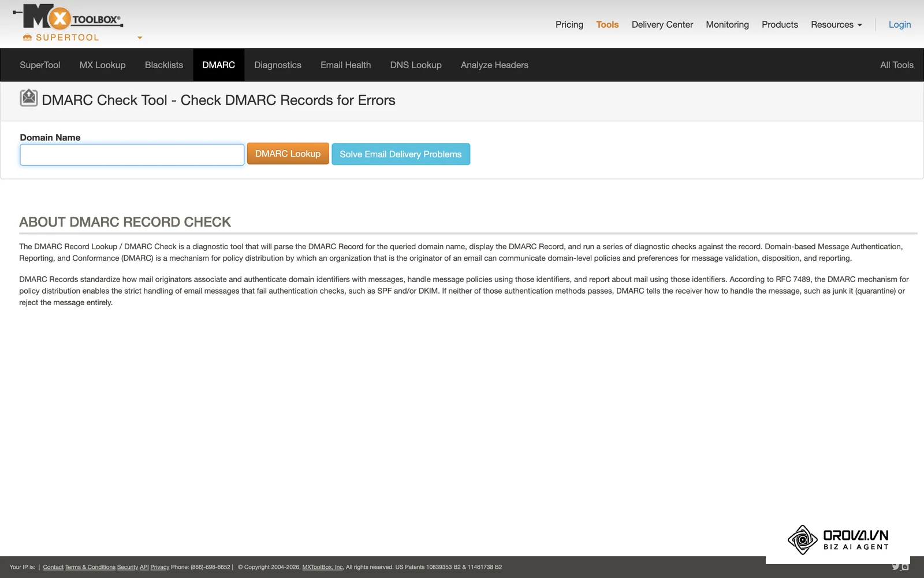Open the Resources dropdown menu
The image size is (924, 578).
836,24
